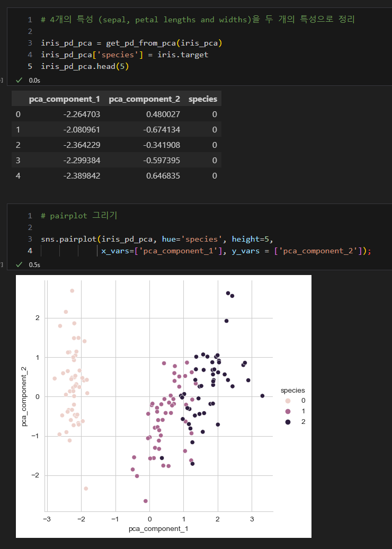
Task: Click the bottom-most purple point near y=-2.6
Action: [x=146, y=501]
